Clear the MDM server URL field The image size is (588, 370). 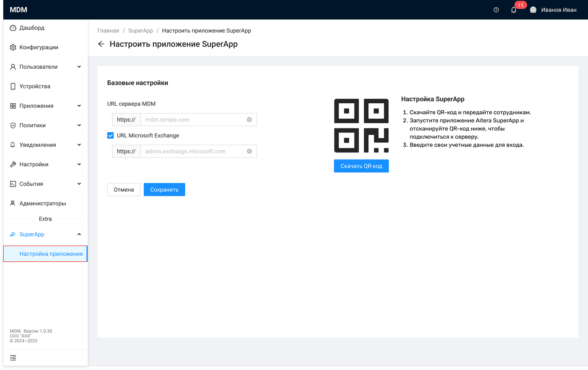[249, 120]
